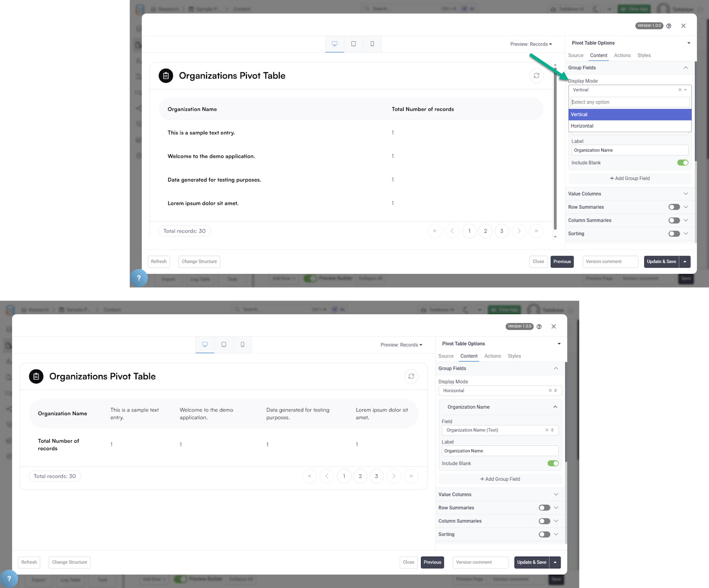Clear the Horizontal display mode with X icon

(550, 390)
